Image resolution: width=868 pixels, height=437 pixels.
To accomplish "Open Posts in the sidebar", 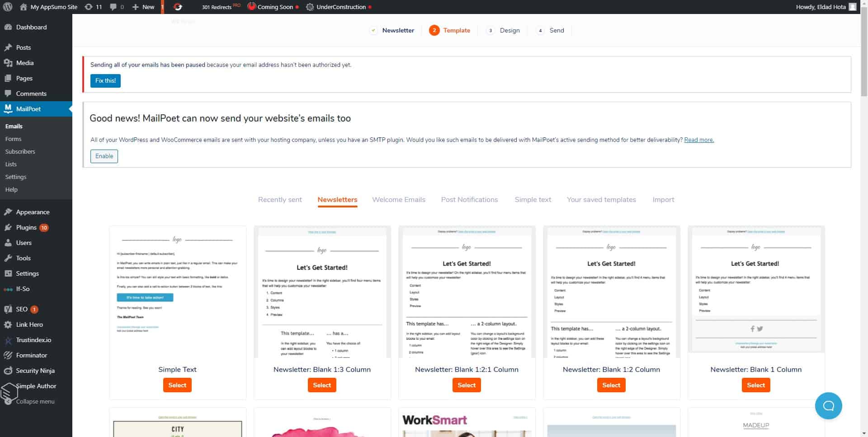I will coord(36,47).
